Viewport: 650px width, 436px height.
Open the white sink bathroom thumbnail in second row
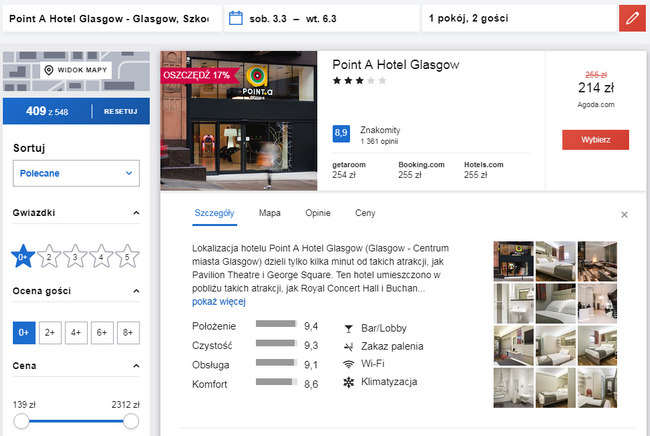tap(513, 303)
